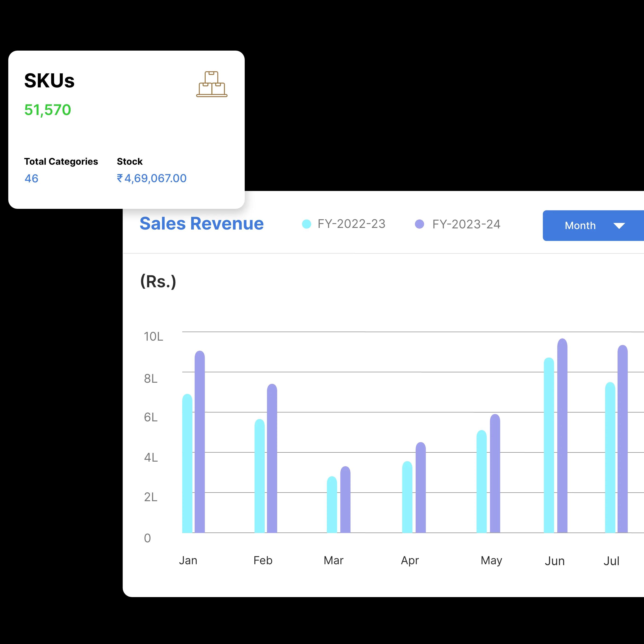The width and height of the screenshot is (644, 644).
Task: Select the Mar FY-2022-23 cyan bar
Action: click(x=332, y=504)
